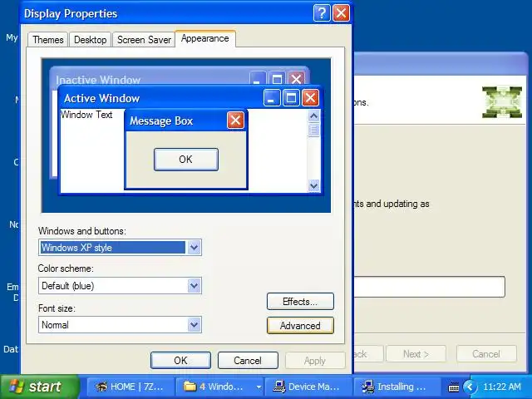Viewport: 532px width, 399px height.
Task: Expand hidden system tray icons
Action: (470, 387)
